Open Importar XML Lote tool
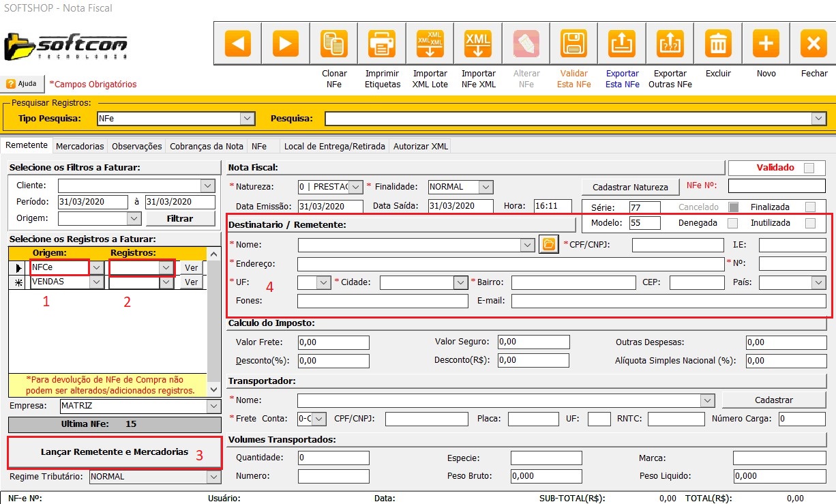Image resolution: width=836 pixels, height=504 pixels. click(430, 44)
